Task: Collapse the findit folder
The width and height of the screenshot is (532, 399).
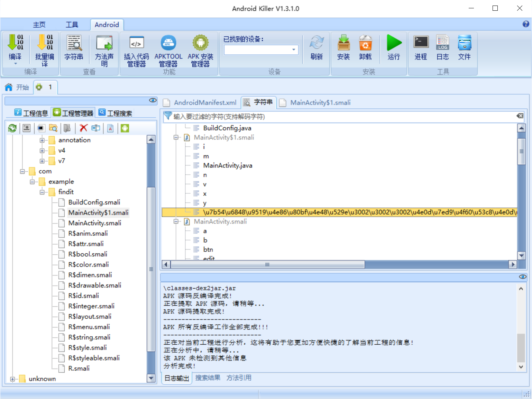Action: pos(42,192)
